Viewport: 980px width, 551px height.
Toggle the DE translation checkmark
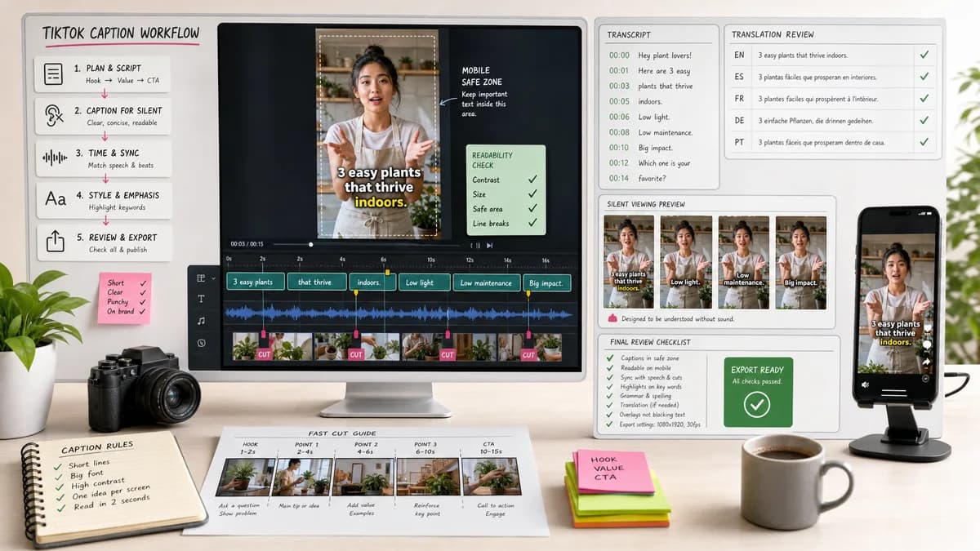tap(924, 121)
